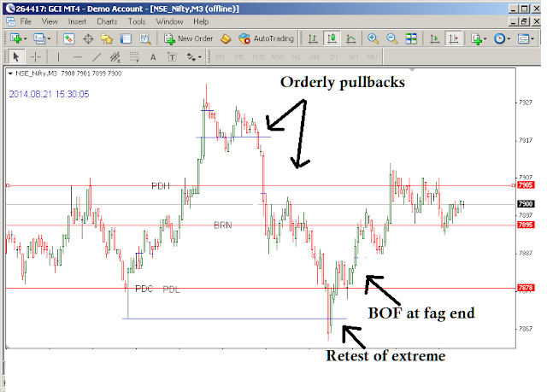This screenshot has width=547, height=392.
Task: Expand the Indicators dropdown arrow
Action: (485, 38)
